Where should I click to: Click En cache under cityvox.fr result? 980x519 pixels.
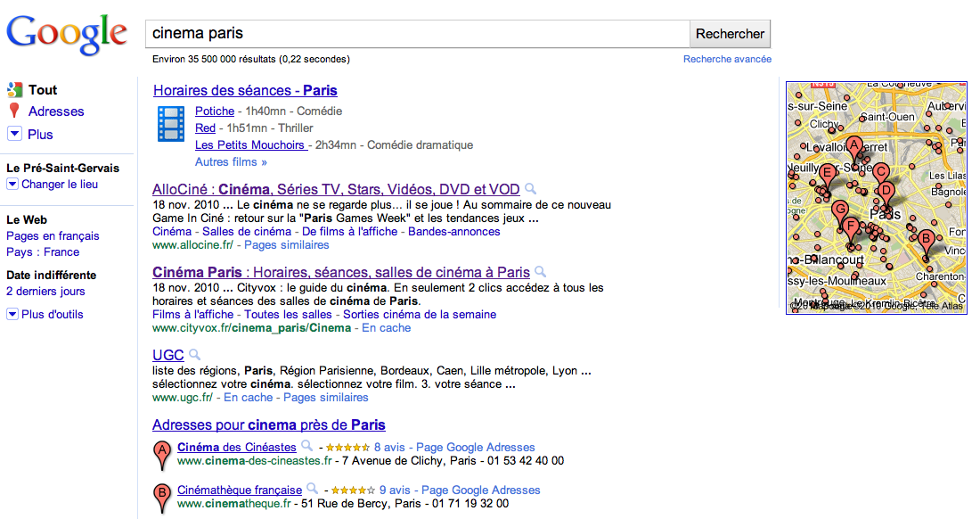pos(387,327)
